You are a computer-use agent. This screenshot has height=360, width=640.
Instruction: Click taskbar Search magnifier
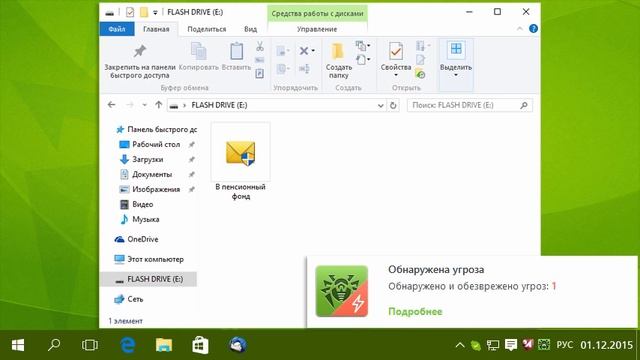[54, 345]
